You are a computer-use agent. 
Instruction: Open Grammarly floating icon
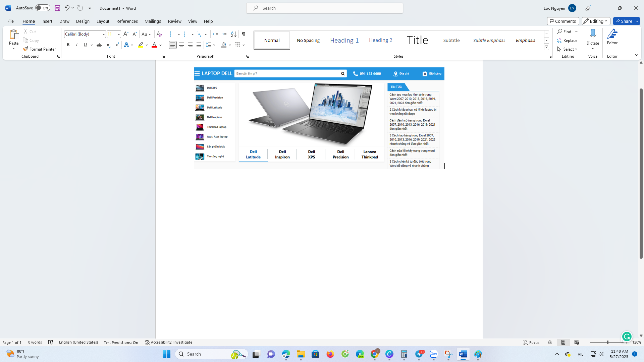[x=627, y=336]
